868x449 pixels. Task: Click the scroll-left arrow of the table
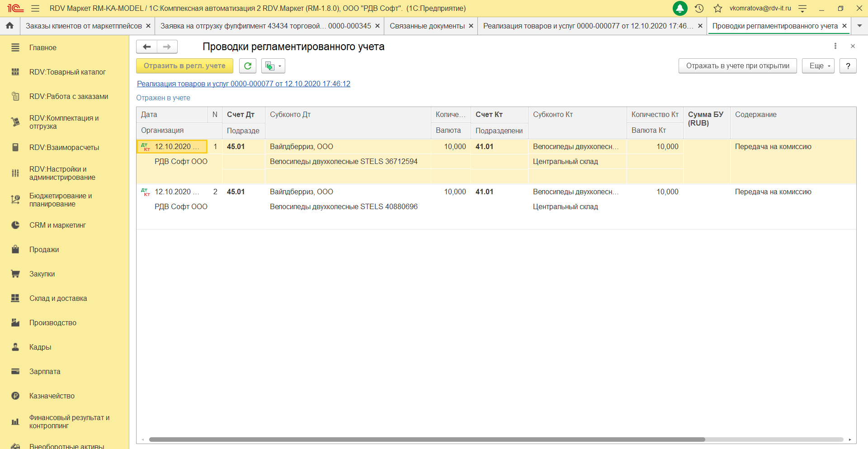(143, 440)
